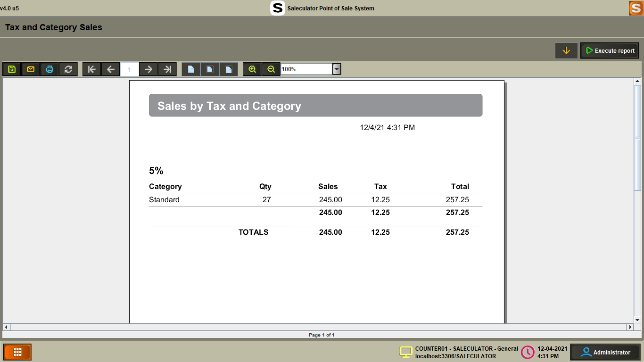
Task: Click the yellow monitor terminal icon
Action: pyautogui.click(x=406, y=352)
